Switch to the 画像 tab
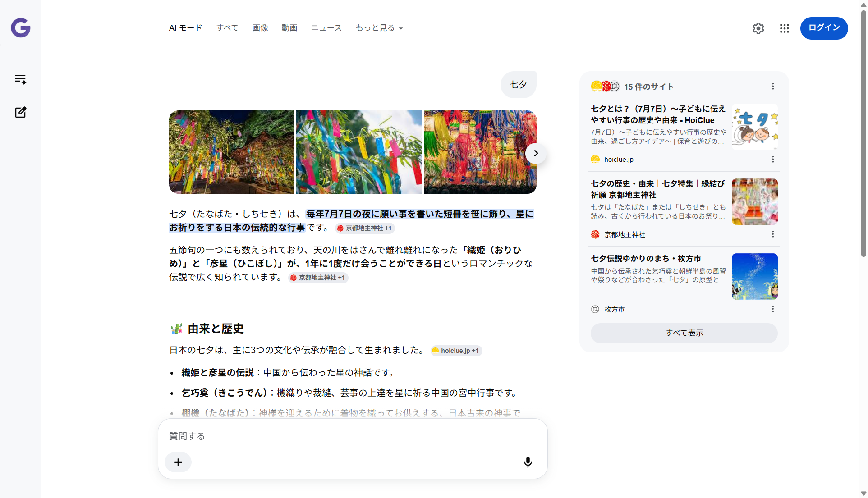 (260, 28)
